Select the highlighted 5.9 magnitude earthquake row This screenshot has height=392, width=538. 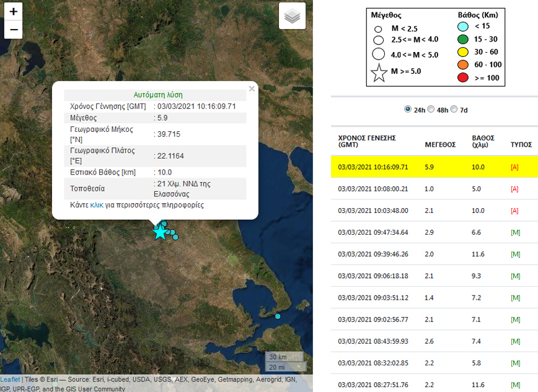coord(434,167)
